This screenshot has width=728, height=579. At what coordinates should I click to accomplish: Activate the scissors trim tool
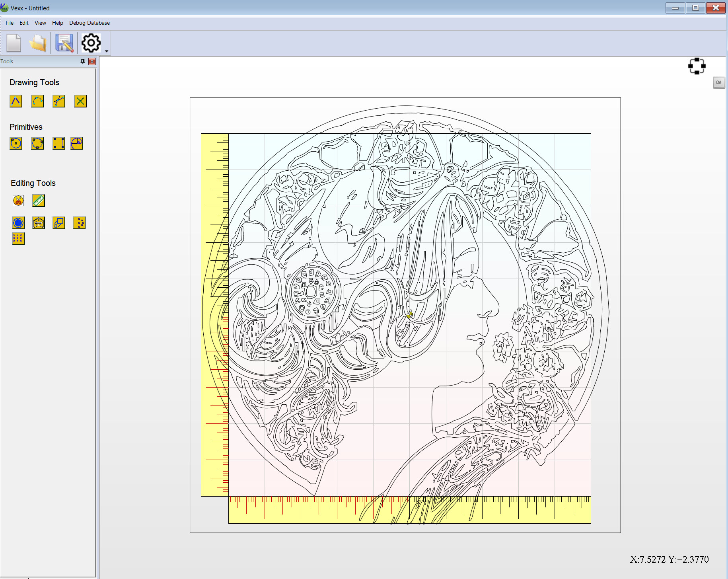18,201
